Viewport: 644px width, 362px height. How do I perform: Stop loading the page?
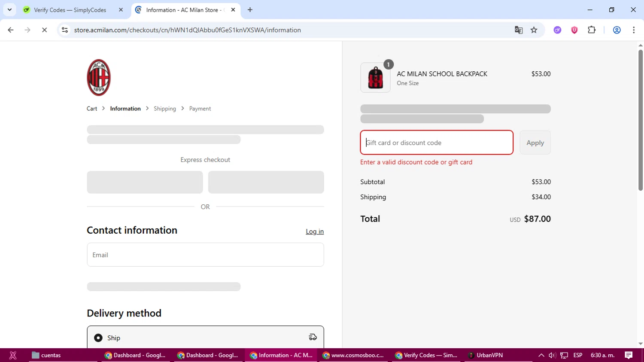pos(44,30)
